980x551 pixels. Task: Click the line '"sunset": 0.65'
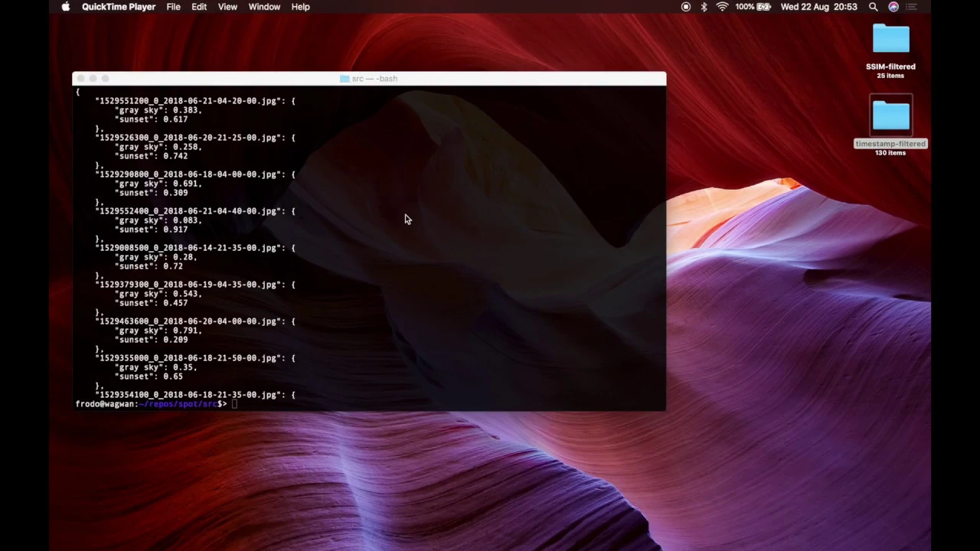pyautogui.click(x=149, y=377)
